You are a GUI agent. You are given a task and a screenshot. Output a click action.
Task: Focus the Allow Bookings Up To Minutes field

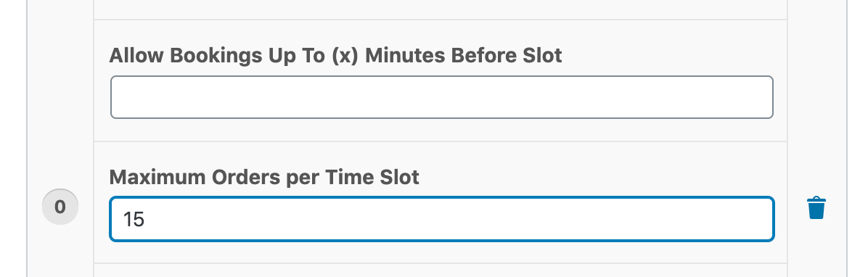coord(442,97)
